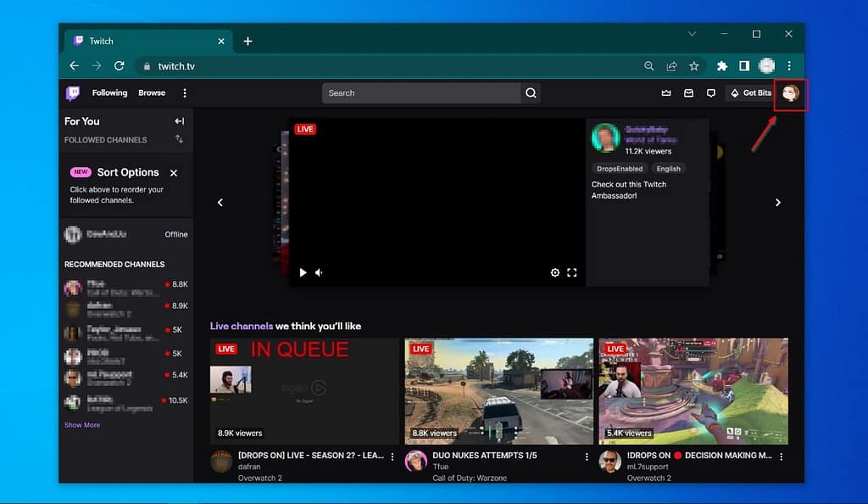Click the Tfue streamer avatar
The height and width of the screenshot is (504, 868).
pyautogui.click(x=415, y=462)
